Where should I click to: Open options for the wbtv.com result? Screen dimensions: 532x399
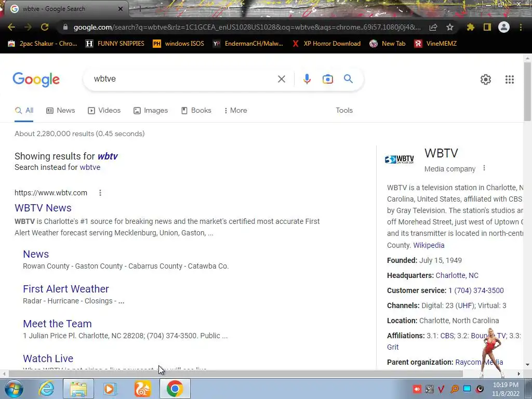100,193
